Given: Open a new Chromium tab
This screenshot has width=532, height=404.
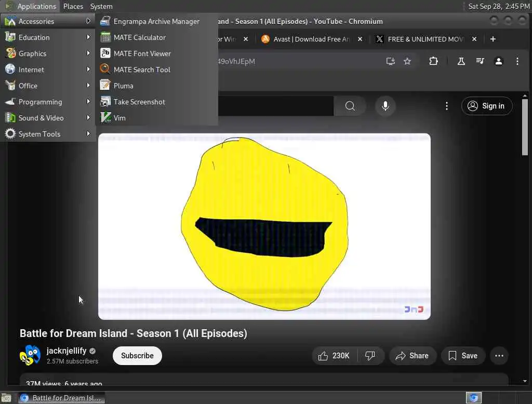Looking at the screenshot, I should [x=493, y=39].
